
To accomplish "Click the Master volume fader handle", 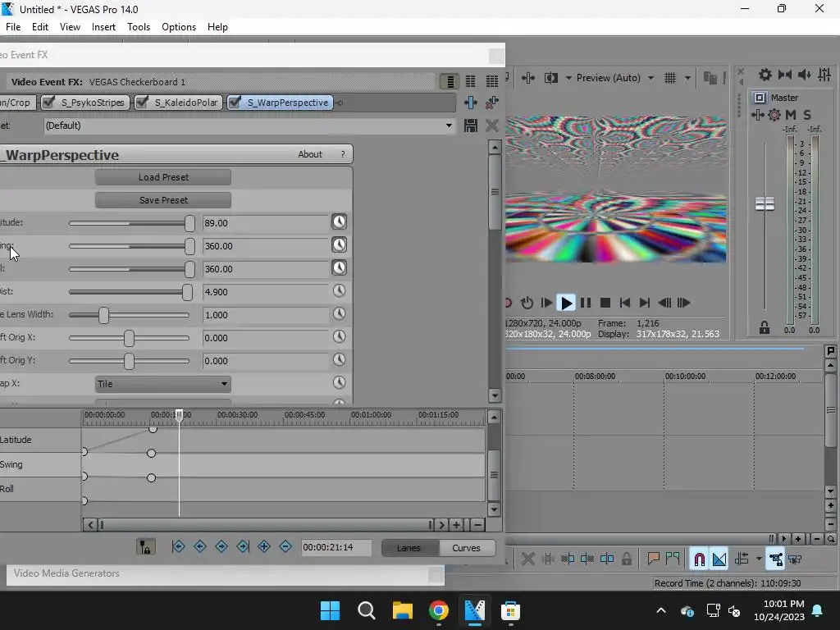I will coord(765,203).
